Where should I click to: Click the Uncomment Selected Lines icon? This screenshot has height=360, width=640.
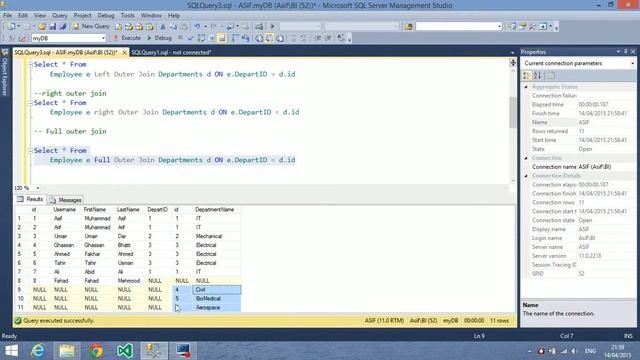click(304, 38)
